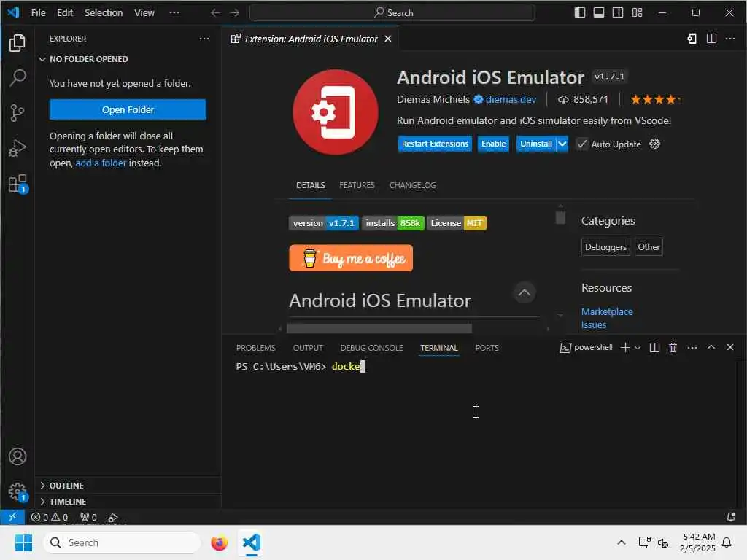Click the readme vertical scrollbar thumb
747x560 pixels.
click(x=560, y=217)
